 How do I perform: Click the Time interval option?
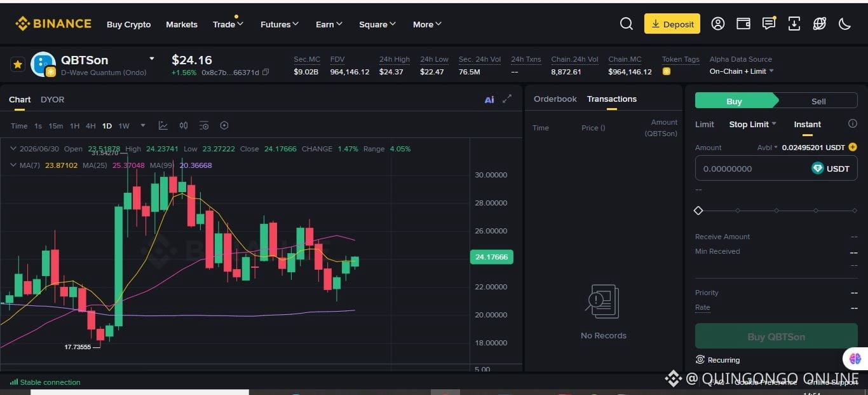click(x=19, y=126)
